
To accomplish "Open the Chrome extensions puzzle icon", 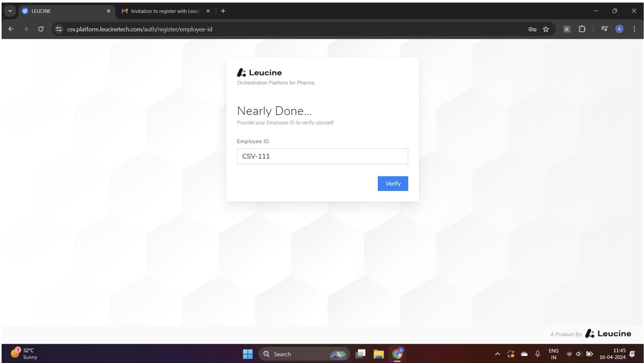I will pyautogui.click(x=582, y=29).
